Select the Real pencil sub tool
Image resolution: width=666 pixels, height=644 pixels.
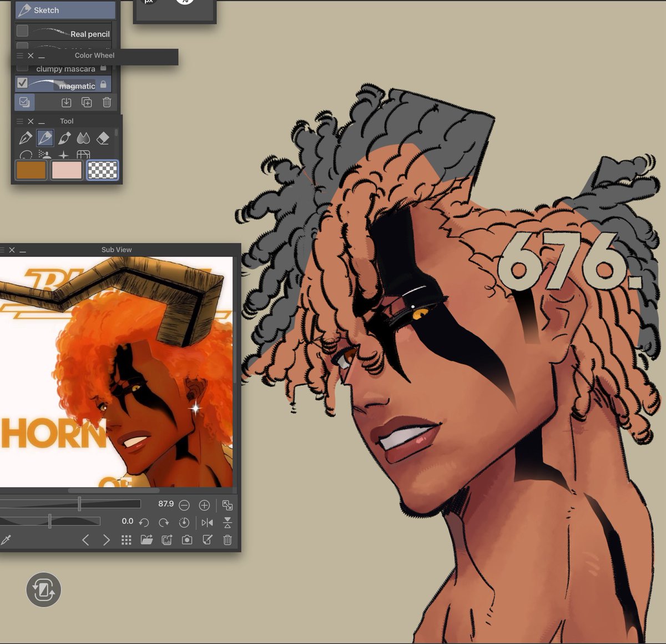pyautogui.click(x=63, y=32)
